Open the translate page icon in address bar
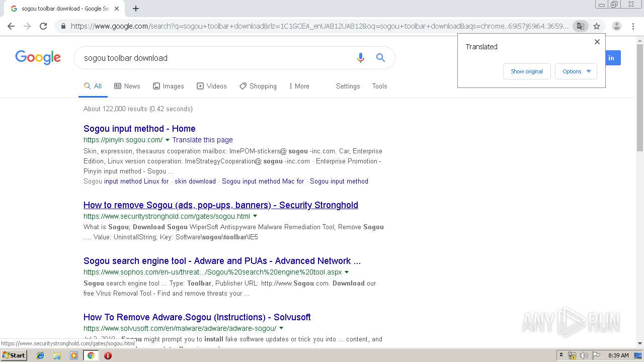This screenshot has width=644, height=362. tap(580, 26)
